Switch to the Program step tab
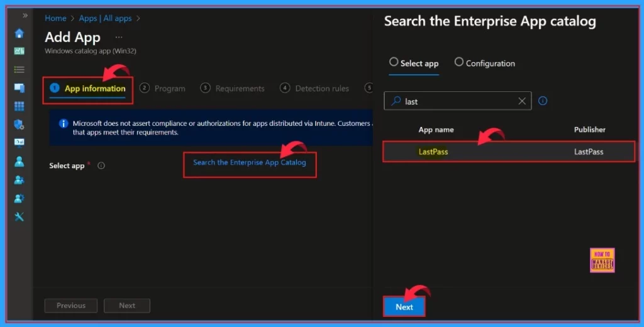This screenshot has height=327, width=644. pos(162,88)
